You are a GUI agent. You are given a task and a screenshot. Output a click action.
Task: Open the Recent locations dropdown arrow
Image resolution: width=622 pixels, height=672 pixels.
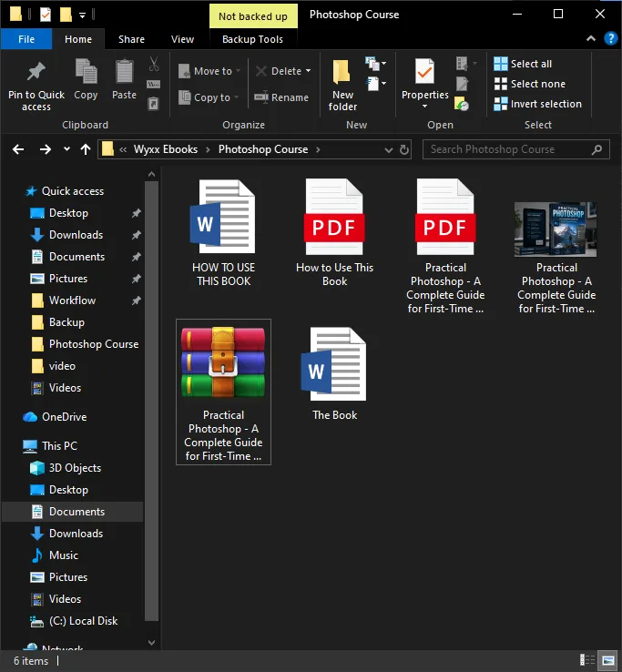coord(66,149)
